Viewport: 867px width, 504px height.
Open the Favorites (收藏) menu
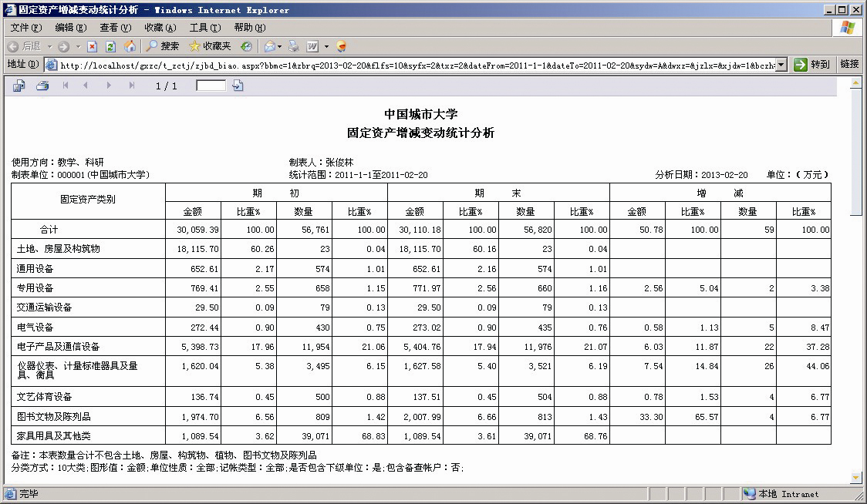click(160, 28)
